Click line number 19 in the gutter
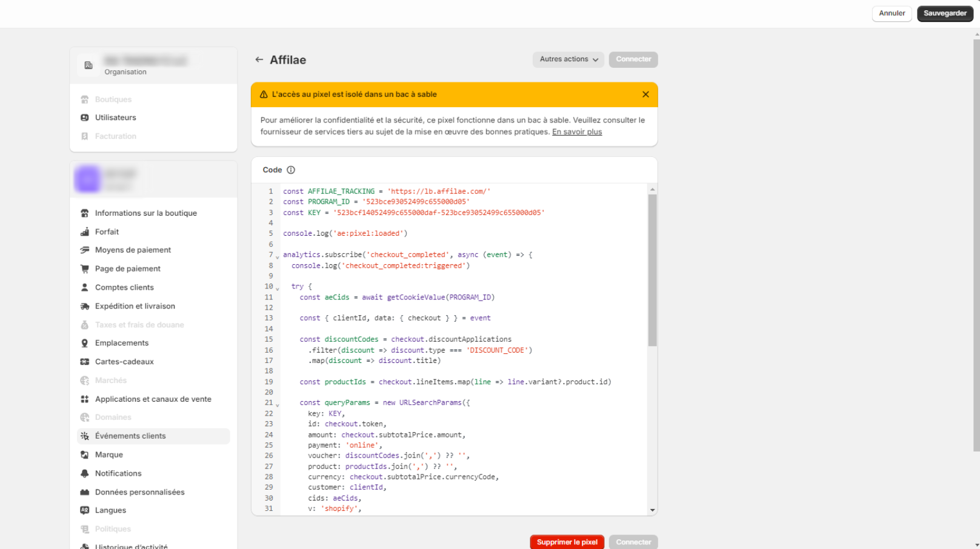The image size is (980, 549). coord(268,382)
